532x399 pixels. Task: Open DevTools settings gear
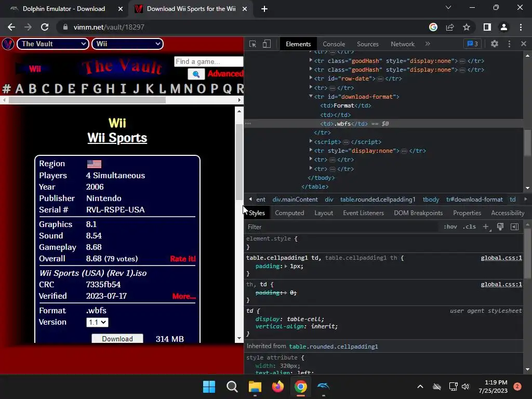click(495, 44)
